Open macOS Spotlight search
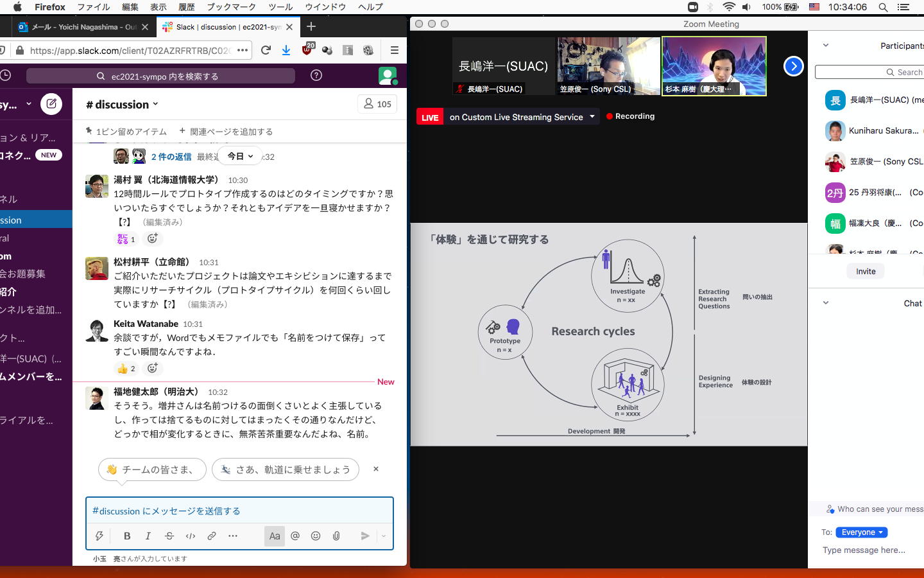This screenshot has height=578, width=924. [883, 7]
